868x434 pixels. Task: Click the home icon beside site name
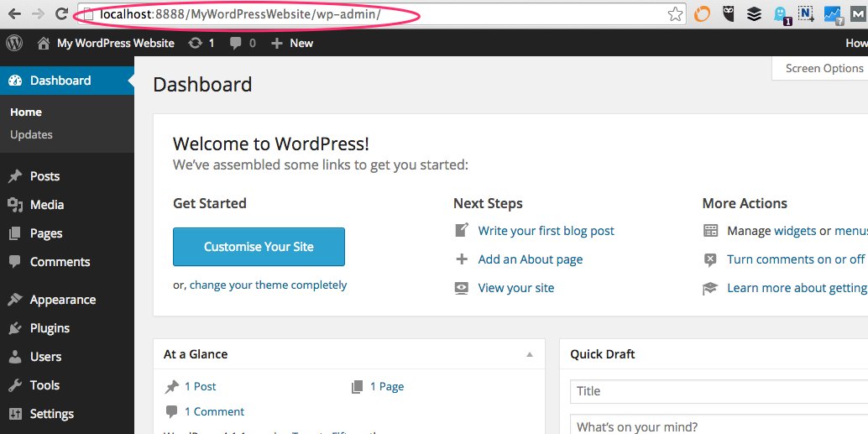(44, 43)
